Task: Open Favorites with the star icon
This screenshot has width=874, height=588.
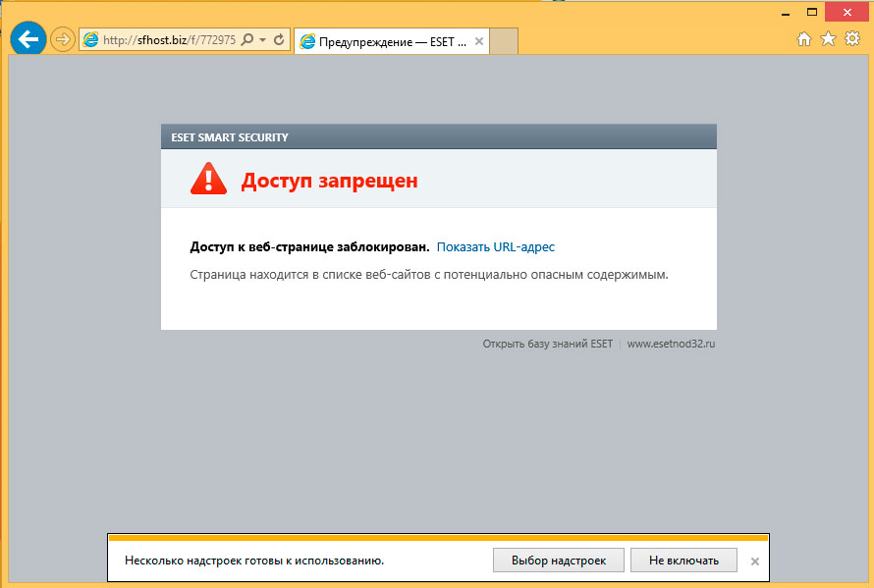Action: coord(828,39)
